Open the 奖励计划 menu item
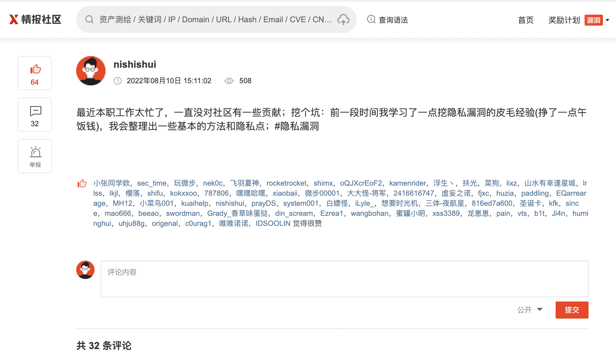The height and width of the screenshot is (364, 616). coord(564,20)
